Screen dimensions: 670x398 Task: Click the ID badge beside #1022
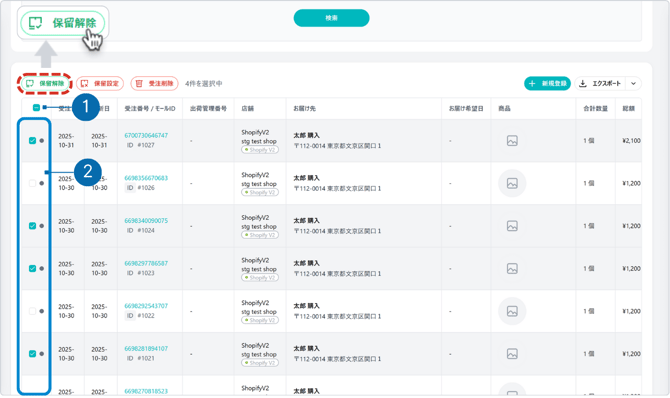pos(130,315)
